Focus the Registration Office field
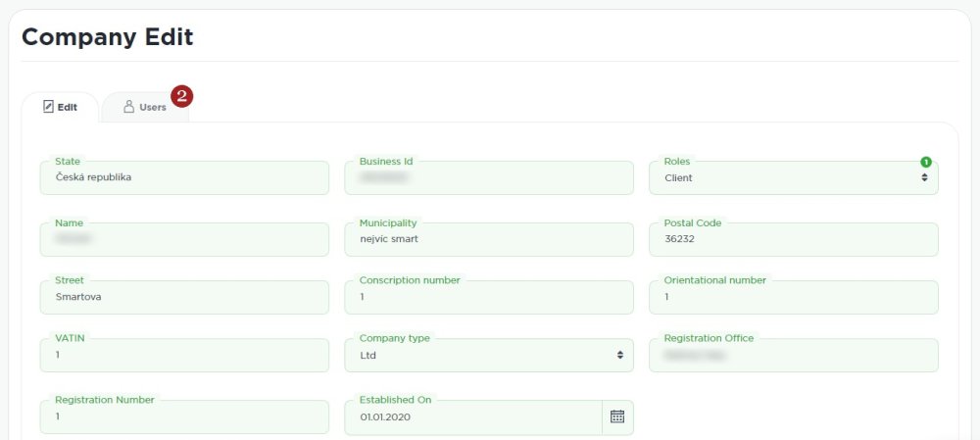Image resolution: width=980 pixels, height=440 pixels. pyautogui.click(x=794, y=355)
